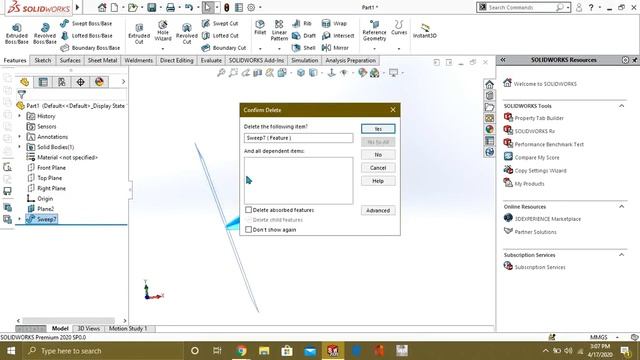640x360 pixels.
Task: Open the ConfigurationManager tab icon
Action: click(x=62, y=82)
